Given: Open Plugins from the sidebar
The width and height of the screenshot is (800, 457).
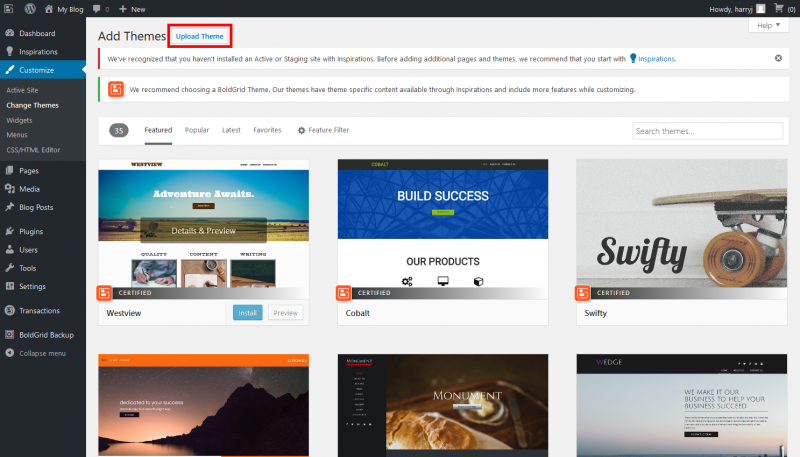Looking at the screenshot, I should pos(30,231).
